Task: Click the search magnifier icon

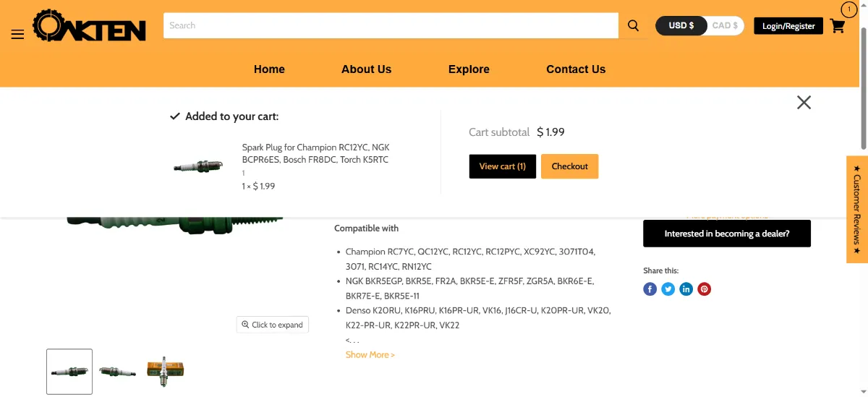Action: click(633, 25)
